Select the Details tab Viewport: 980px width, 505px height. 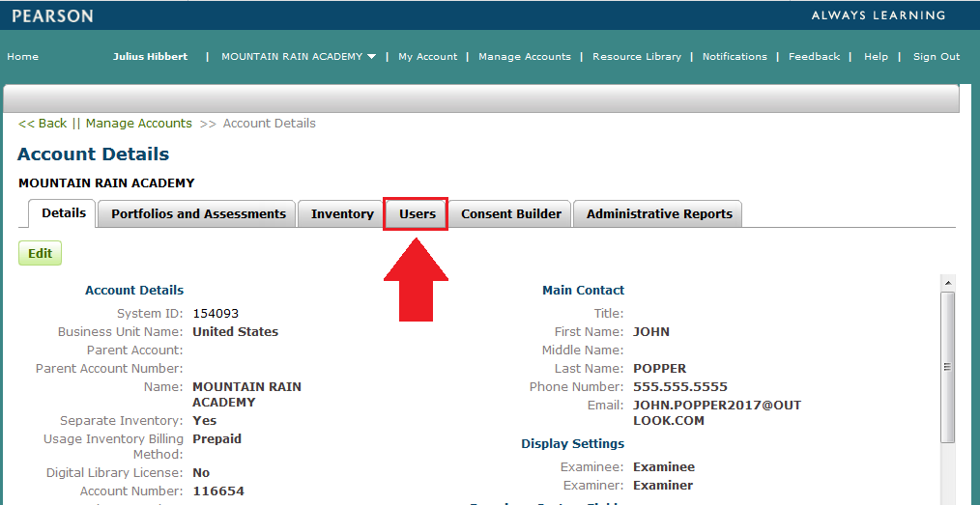coord(64,213)
